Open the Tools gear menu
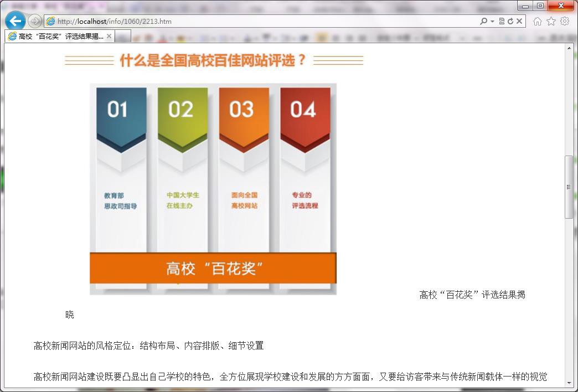 (x=565, y=21)
